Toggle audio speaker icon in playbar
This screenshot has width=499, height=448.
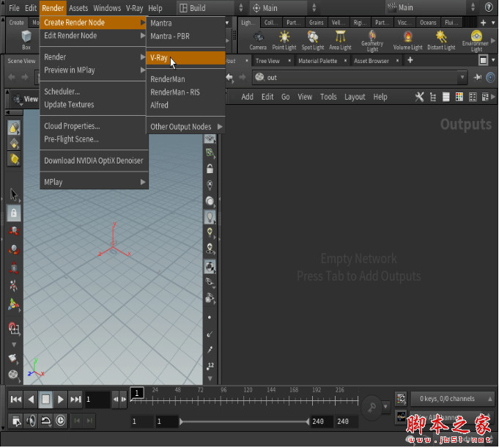tap(31, 421)
